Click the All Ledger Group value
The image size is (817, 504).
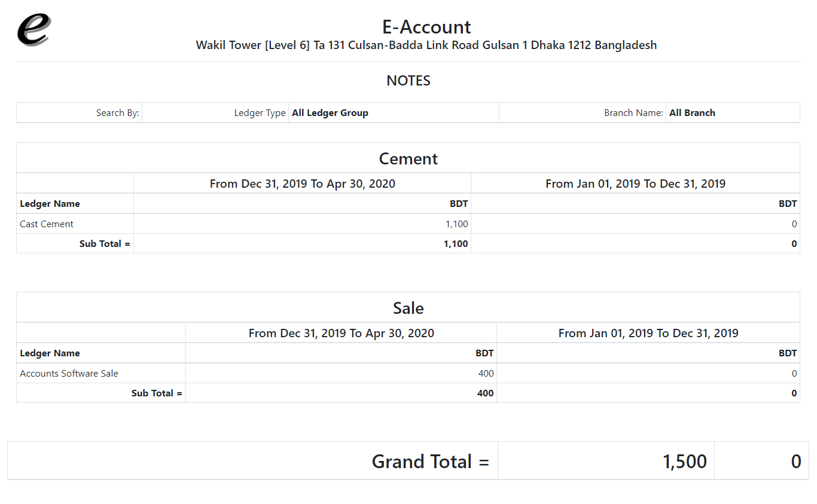click(x=330, y=113)
